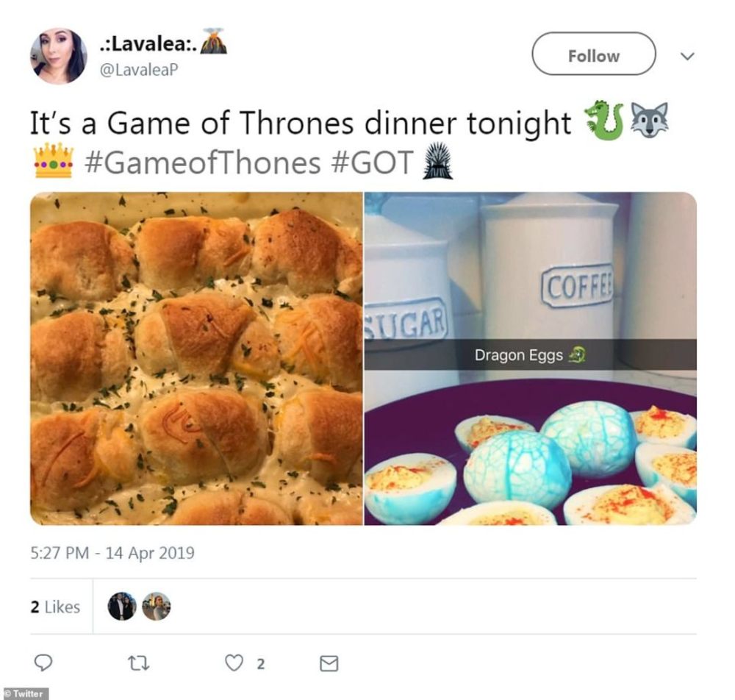735x700 pixels.
Task: Open the first liker's avatar
Action: tap(122, 606)
